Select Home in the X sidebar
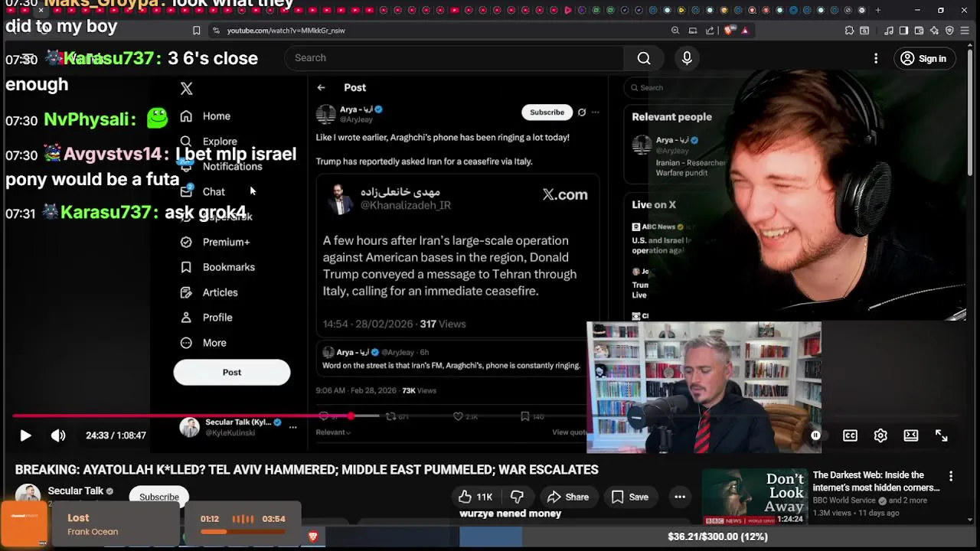980x551 pixels. [x=205, y=116]
